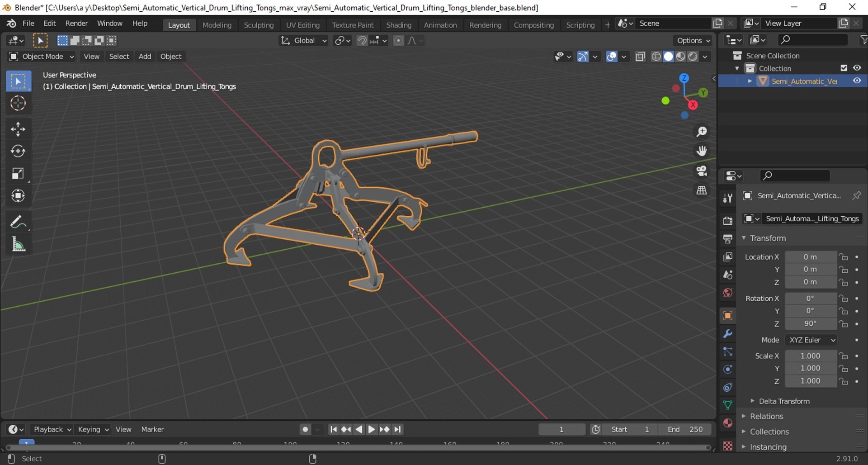Image resolution: width=868 pixels, height=465 pixels.
Task: Click the Marker menu in timeline
Action: [152, 429]
